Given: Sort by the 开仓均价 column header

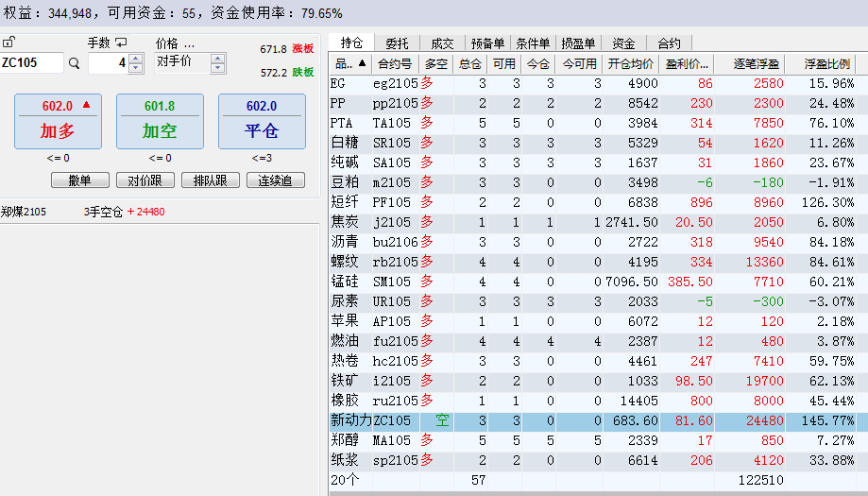Looking at the screenshot, I should [631, 64].
